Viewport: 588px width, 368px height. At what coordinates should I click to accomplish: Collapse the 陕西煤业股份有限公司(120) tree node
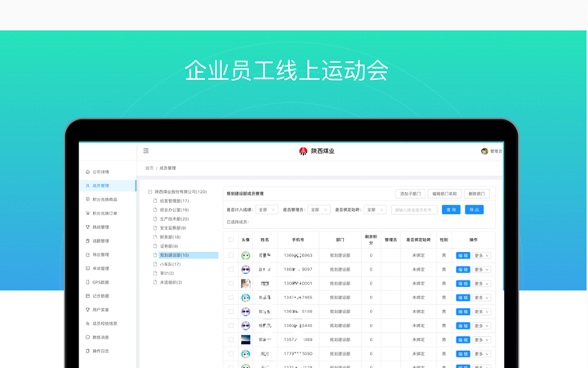150,192
